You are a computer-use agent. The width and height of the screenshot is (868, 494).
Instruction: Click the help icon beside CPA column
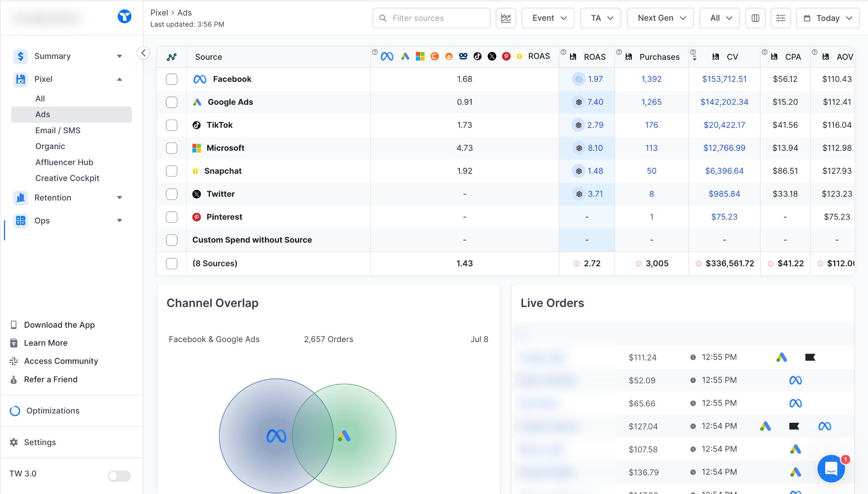(x=765, y=52)
